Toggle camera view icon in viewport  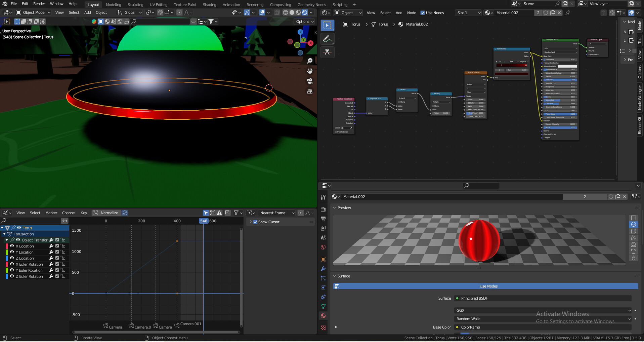tap(310, 81)
